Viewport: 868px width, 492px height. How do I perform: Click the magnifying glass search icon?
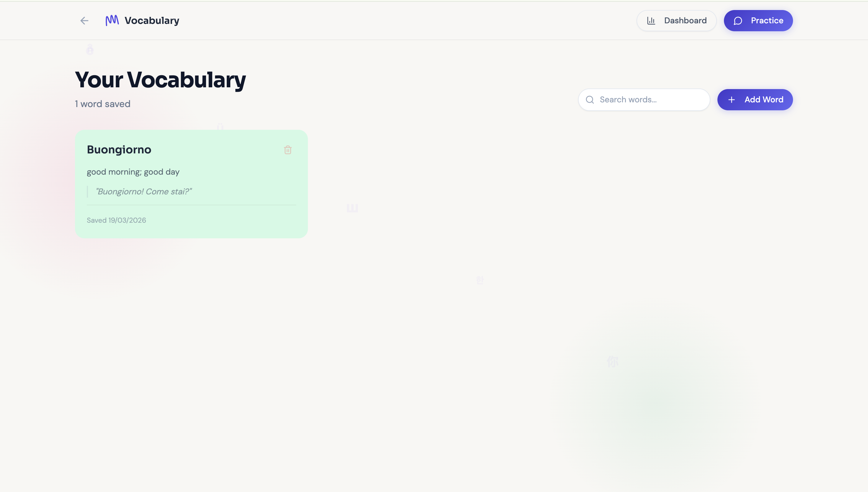click(590, 99)
